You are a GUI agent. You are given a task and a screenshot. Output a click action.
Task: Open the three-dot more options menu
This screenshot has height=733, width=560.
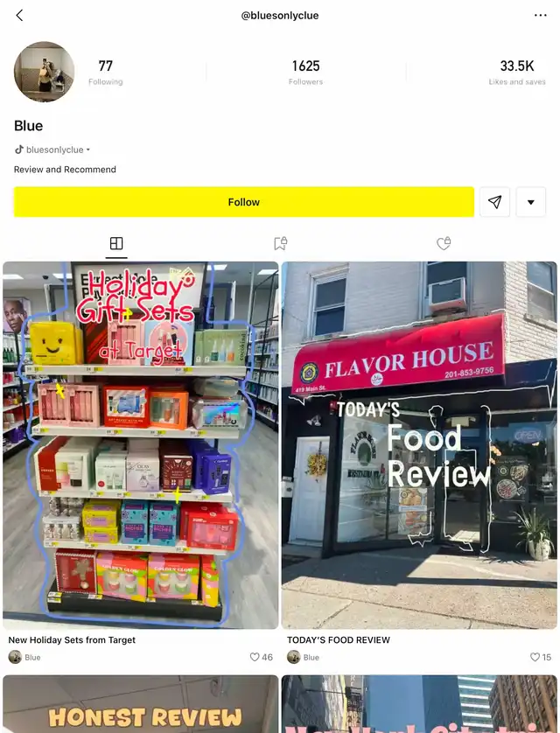541,16
